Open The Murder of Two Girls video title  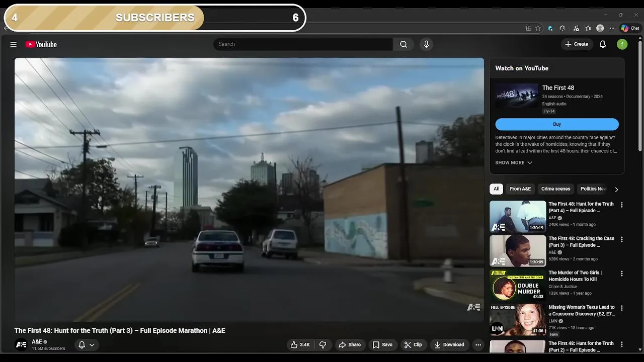point(575,276)
